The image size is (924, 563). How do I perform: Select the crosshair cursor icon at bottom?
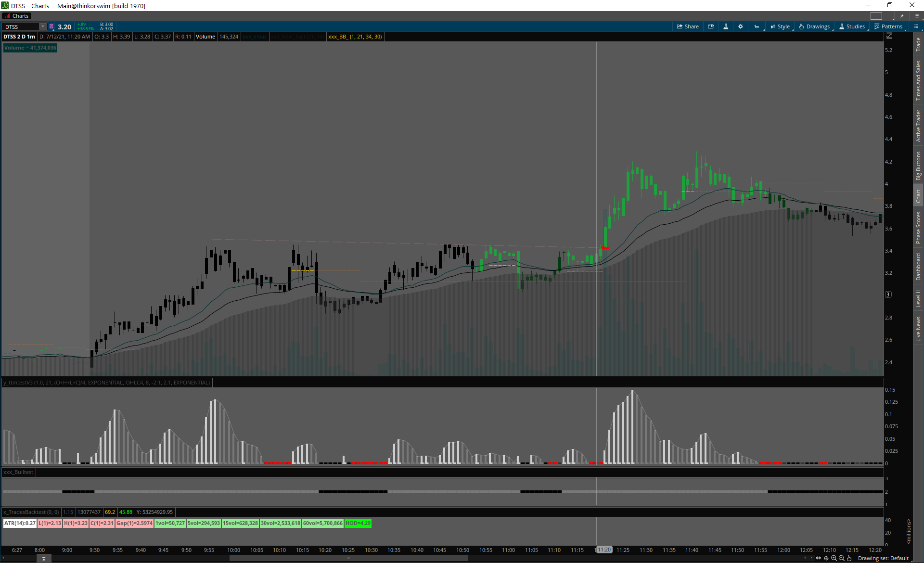click(826, 558)
